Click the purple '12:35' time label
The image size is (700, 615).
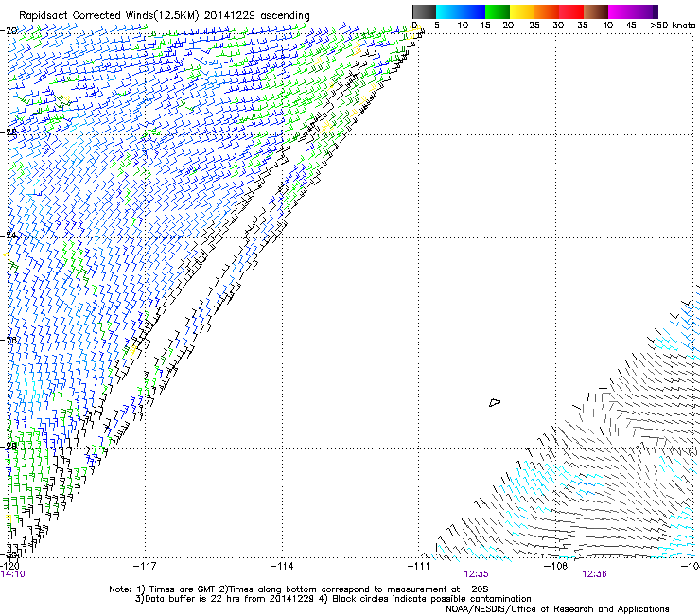477,574
